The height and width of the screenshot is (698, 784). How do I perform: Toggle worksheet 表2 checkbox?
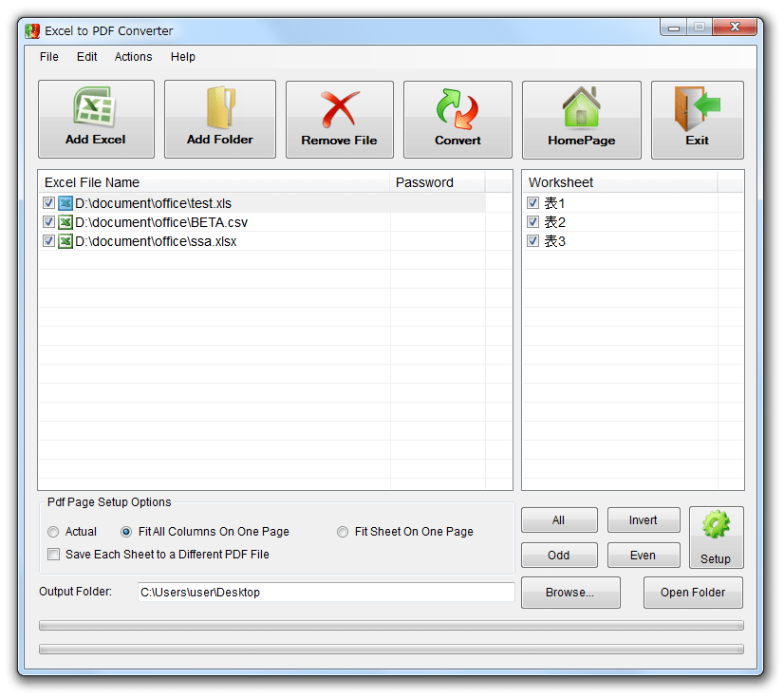pyautogui.click(x=533, y=222)
